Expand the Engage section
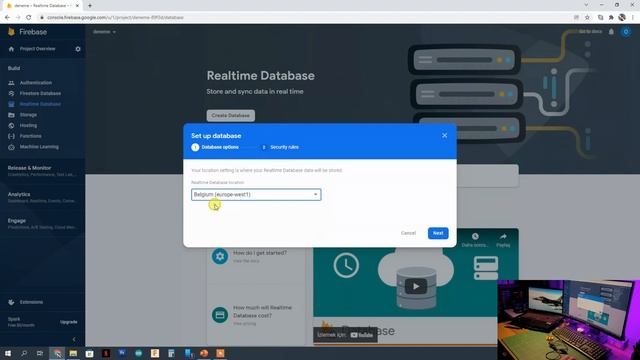This screenshot has width=640, height=360. [41, 223]
